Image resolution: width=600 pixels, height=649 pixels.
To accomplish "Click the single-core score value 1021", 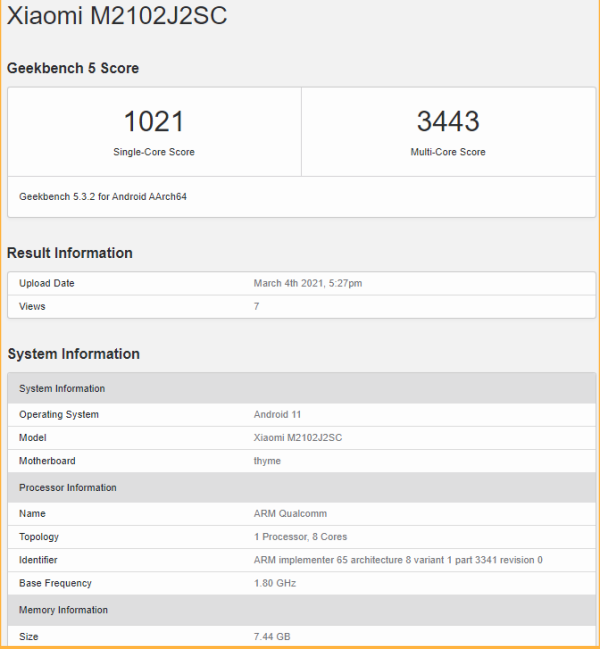I will [154, 121].
